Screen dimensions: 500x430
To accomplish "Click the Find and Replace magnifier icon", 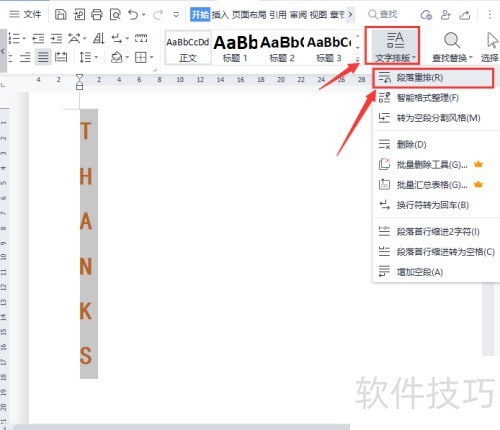I will coord(452,41).
